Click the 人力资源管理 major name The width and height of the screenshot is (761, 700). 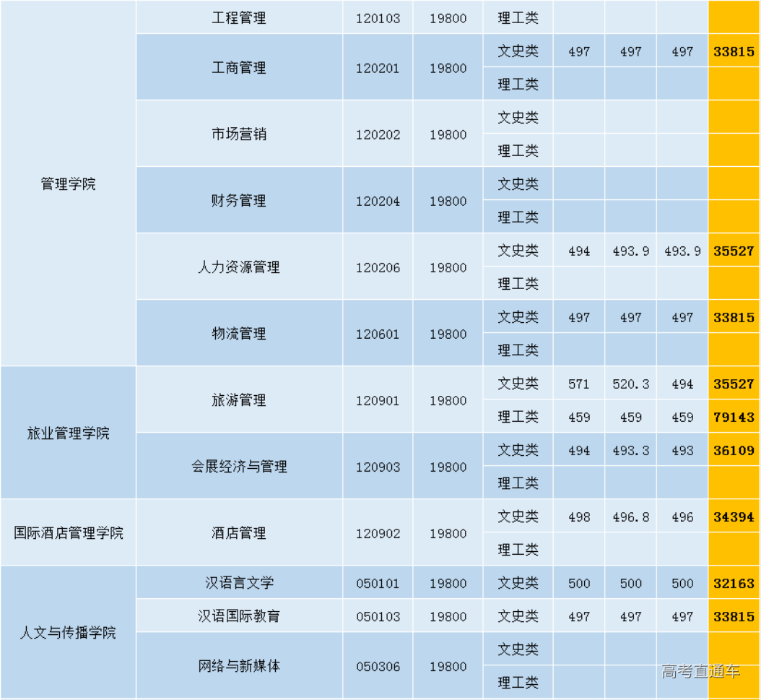[x=238, y=267]
